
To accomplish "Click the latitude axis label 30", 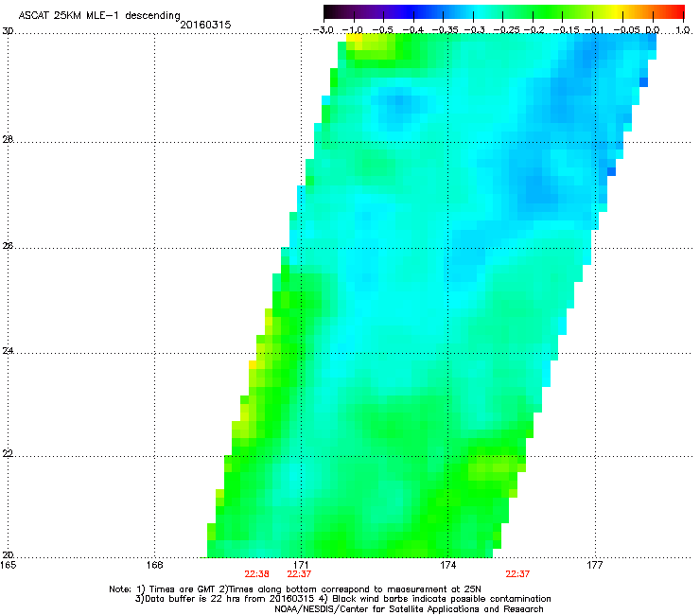I will [x=8, y=31].
